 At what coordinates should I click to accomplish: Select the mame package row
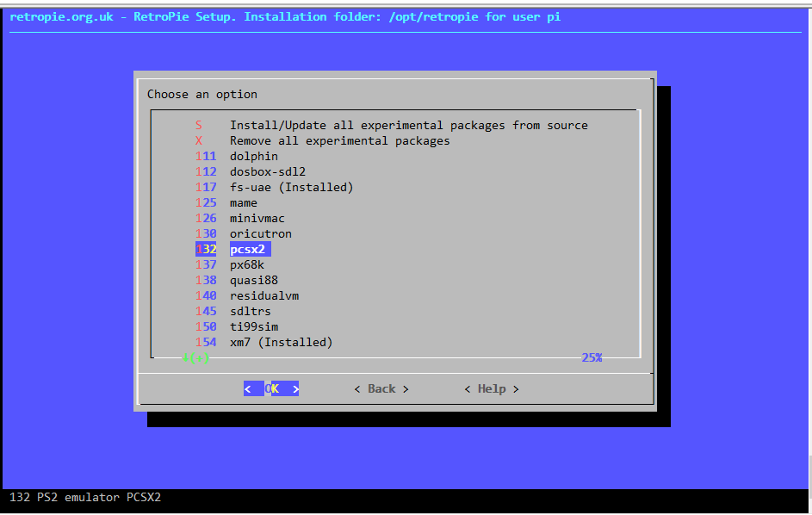pos(226,203)
